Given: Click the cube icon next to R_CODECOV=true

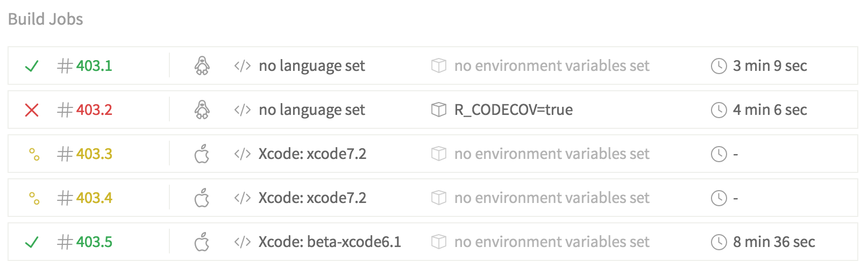Looking at the screenshot, I should click(x=439, y=110).
